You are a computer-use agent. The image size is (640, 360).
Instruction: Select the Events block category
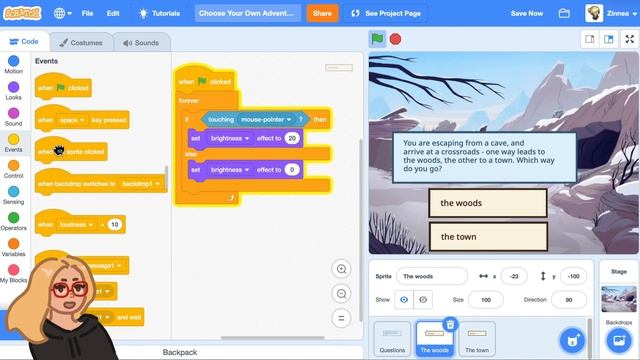click(13, 143)
